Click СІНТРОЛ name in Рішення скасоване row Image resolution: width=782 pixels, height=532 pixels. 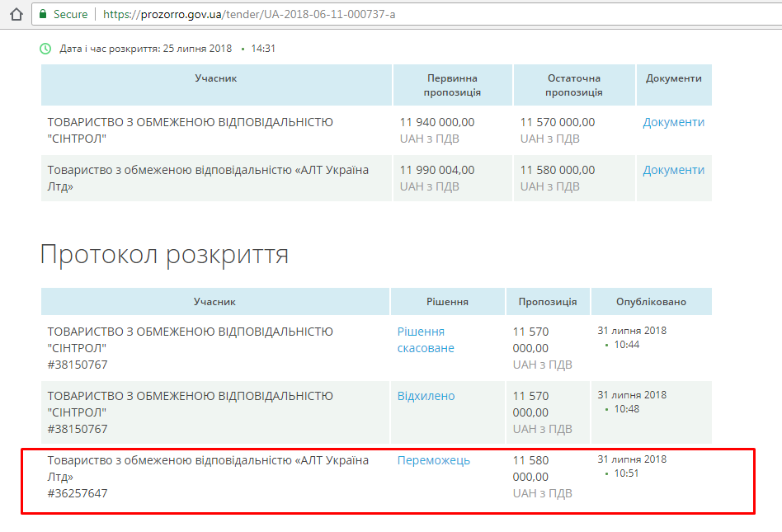[x=190, y=340]
